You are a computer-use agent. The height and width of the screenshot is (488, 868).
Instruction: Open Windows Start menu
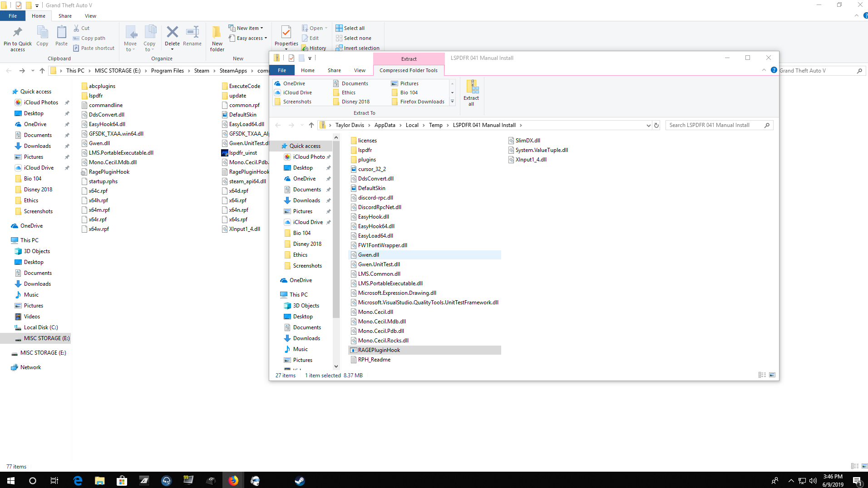[11, 480]
